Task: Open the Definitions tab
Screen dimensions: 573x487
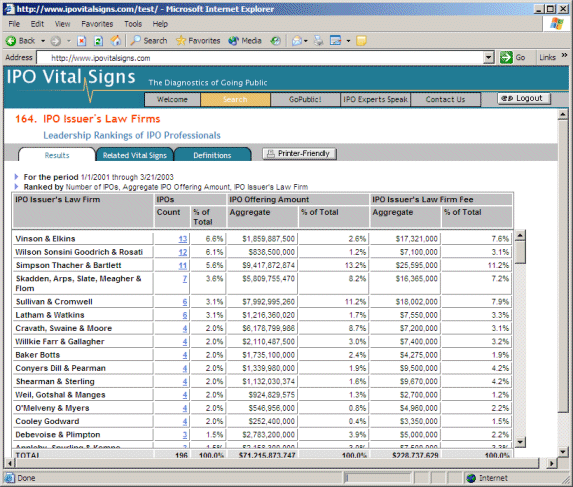Action: 212,155
